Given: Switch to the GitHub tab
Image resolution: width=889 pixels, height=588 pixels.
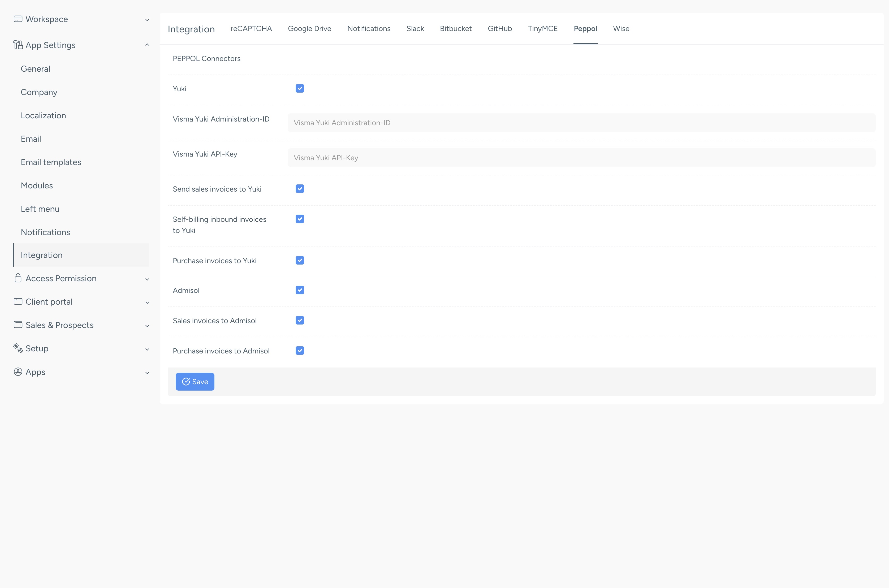Looking at the screenshot, I should point(500,28).
